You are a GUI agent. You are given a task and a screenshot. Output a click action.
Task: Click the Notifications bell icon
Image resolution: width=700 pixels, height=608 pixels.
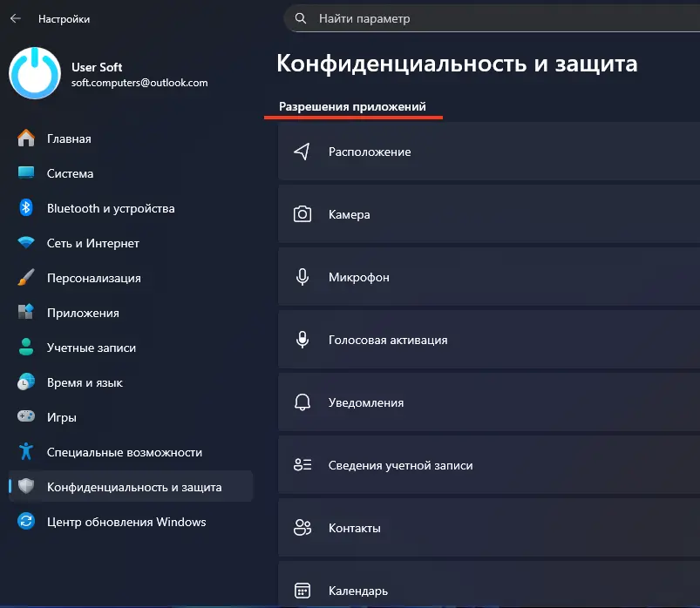pos(302,402)
